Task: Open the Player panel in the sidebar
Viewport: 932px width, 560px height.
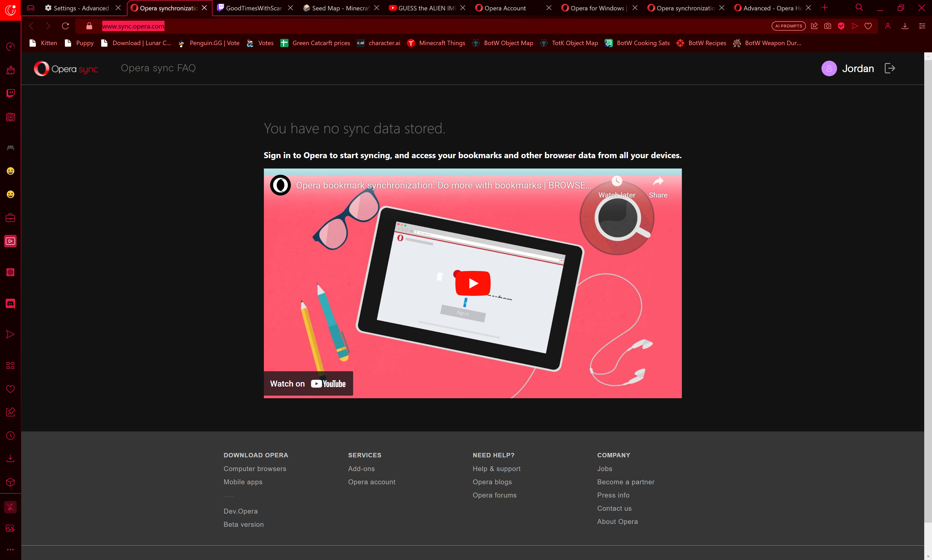Action: (10, 241)
